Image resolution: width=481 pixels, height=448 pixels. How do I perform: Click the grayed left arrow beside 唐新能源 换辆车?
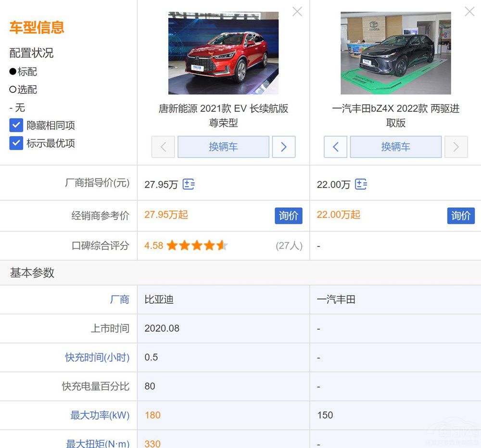point(163,147)
